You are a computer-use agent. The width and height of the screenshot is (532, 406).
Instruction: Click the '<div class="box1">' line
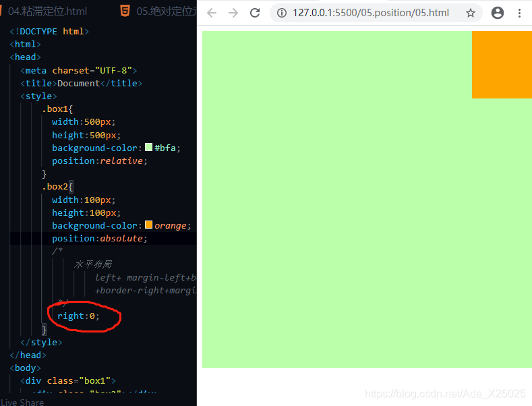click(x=68, y=381)
